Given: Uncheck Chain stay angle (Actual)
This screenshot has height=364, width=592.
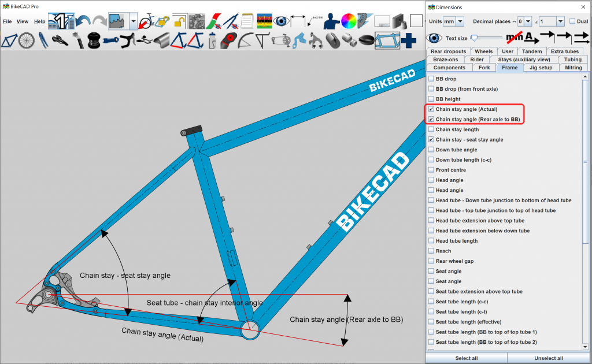Looking at the screenshot, I should (431, 109).
